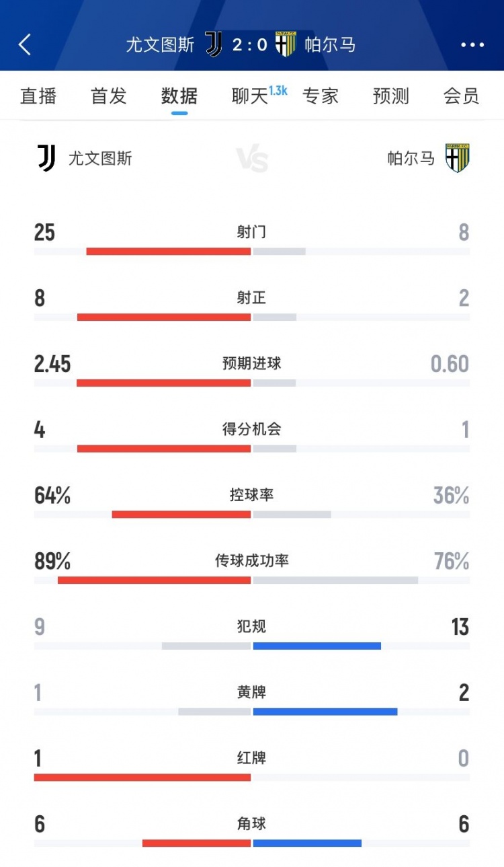Open the three-dot more options menu

pyautogui.click(x=472, y=45)
